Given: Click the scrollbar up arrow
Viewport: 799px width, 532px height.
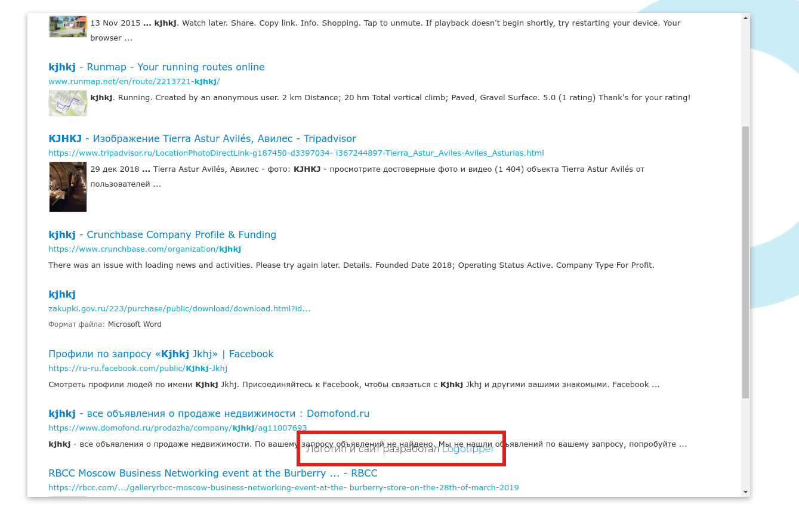Looking at the screenshot, I should point(745,18).
